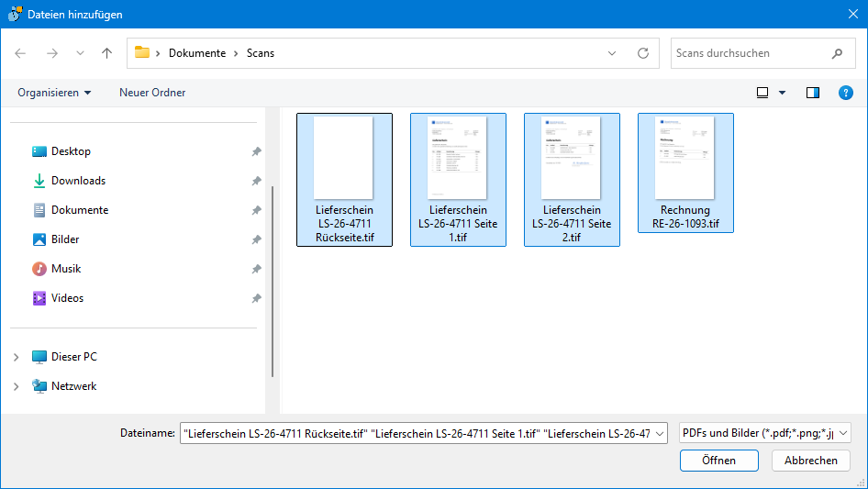Click the pin icon next to Dokumente

(x=256, y=210)
